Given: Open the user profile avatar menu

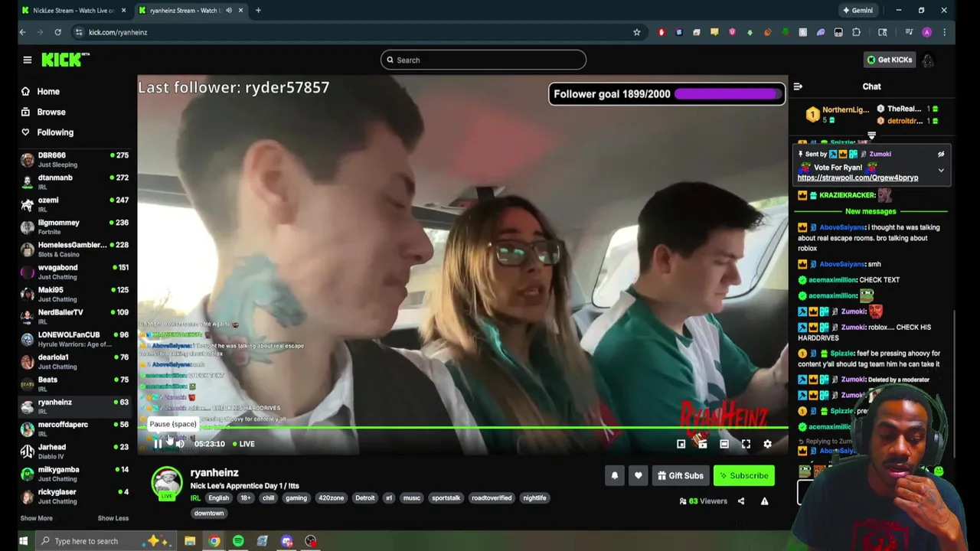Looking at the screenshot, I should pyautogui.click(x=928, y=60).
